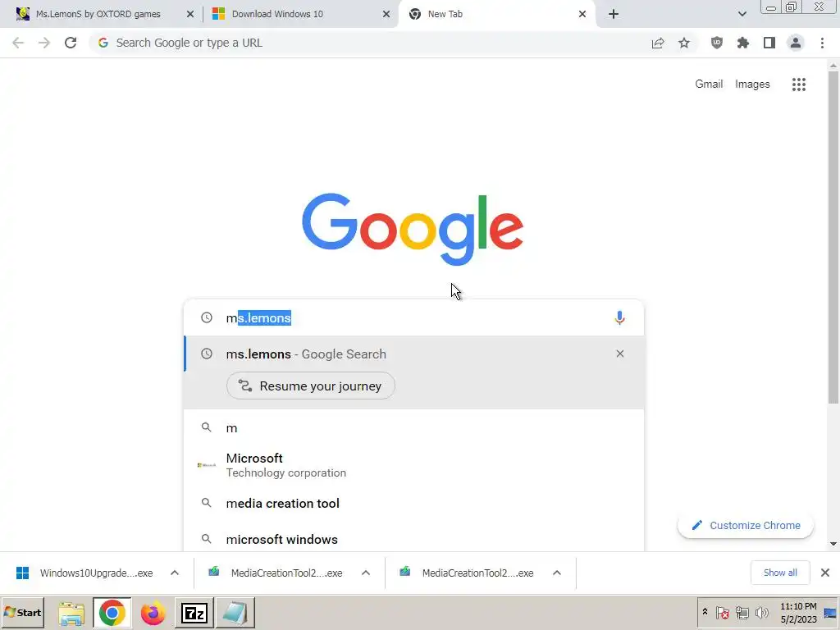The image size is (840, 630).
Task: Go back using the back arrow
Action: point(18,43)
